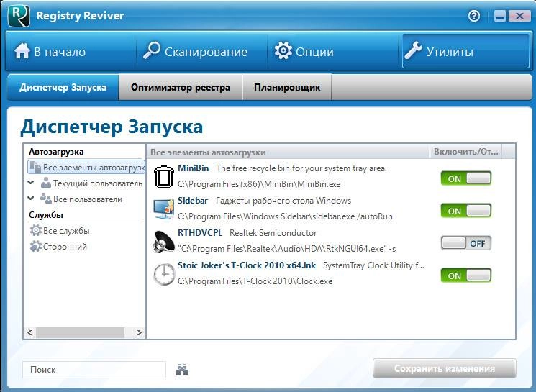The image size is (536, 392).
Task: Click the T-Clock clock icon
Action: pyautogui.click(x=163, y=274)
